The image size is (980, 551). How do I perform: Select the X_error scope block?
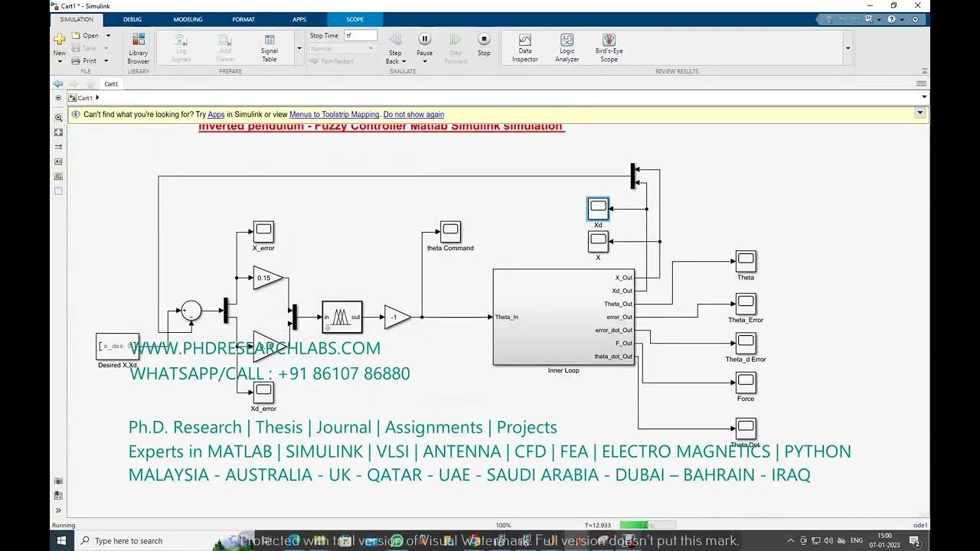pyautogui.click(x=263, y=232)
